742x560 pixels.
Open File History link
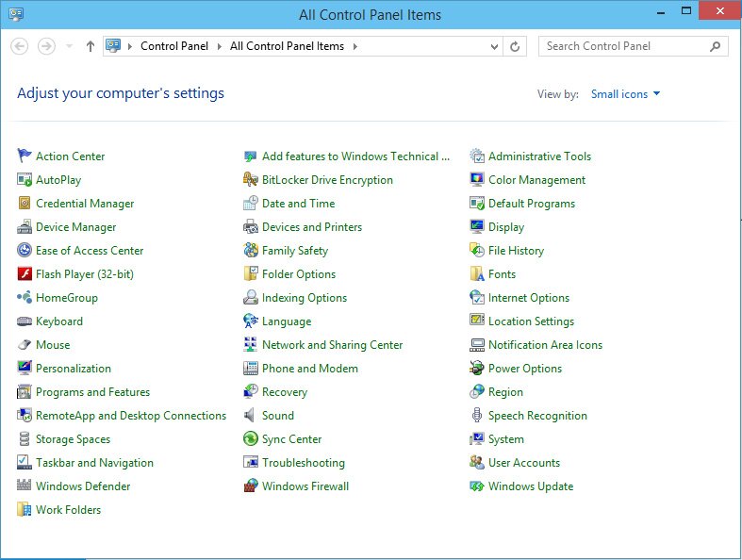[516, 251]
